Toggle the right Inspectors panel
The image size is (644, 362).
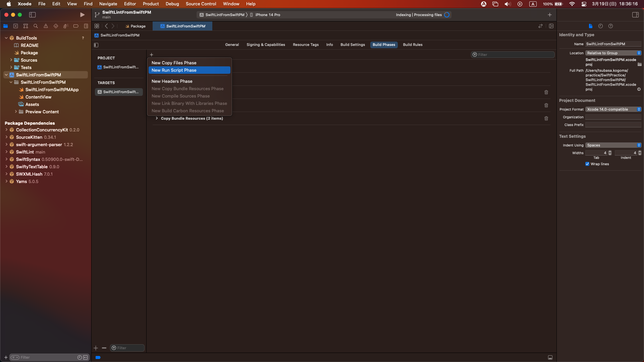[635, 15]
